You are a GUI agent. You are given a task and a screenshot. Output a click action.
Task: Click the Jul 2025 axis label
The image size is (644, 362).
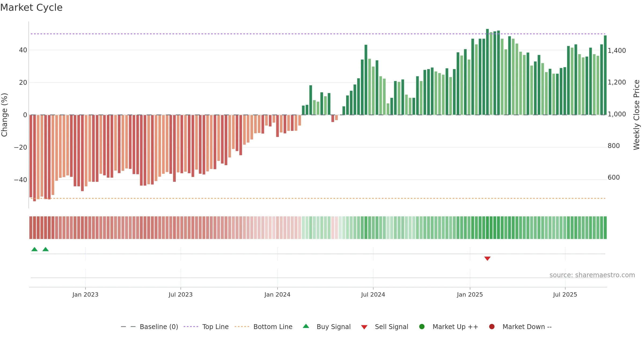coord(565,295)
